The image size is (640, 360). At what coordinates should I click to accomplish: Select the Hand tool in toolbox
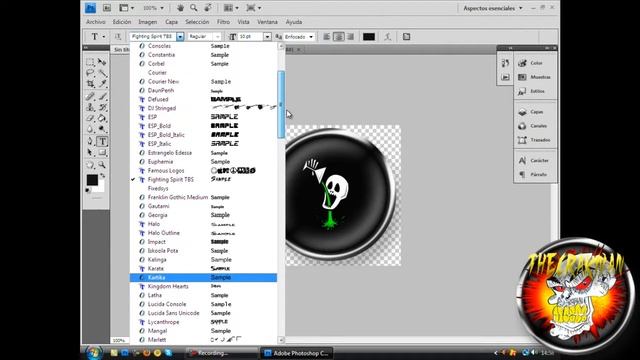[90, 165]
